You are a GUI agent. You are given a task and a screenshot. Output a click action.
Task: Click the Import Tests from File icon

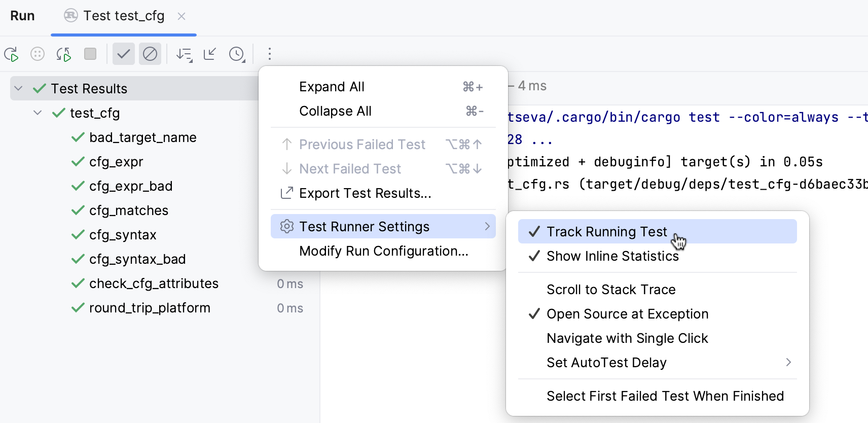209,54
